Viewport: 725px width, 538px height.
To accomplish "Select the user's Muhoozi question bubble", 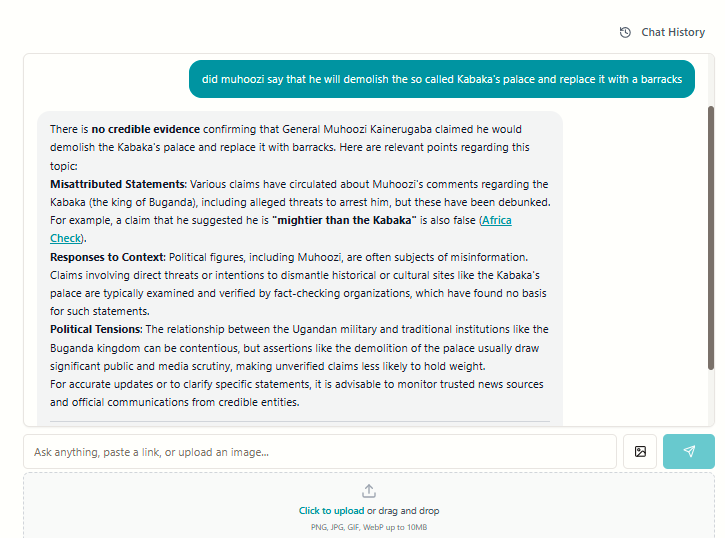I will (x=442, y=79).
